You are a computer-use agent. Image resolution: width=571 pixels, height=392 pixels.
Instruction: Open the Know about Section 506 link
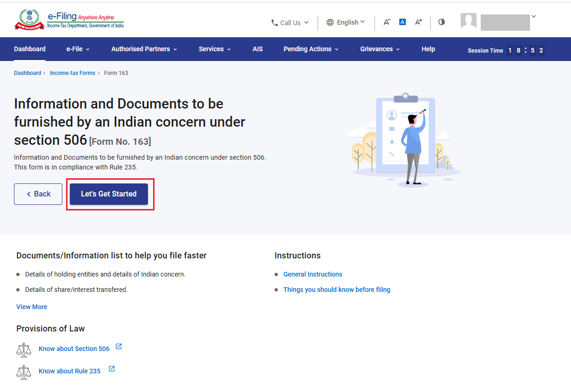(74, 349)
